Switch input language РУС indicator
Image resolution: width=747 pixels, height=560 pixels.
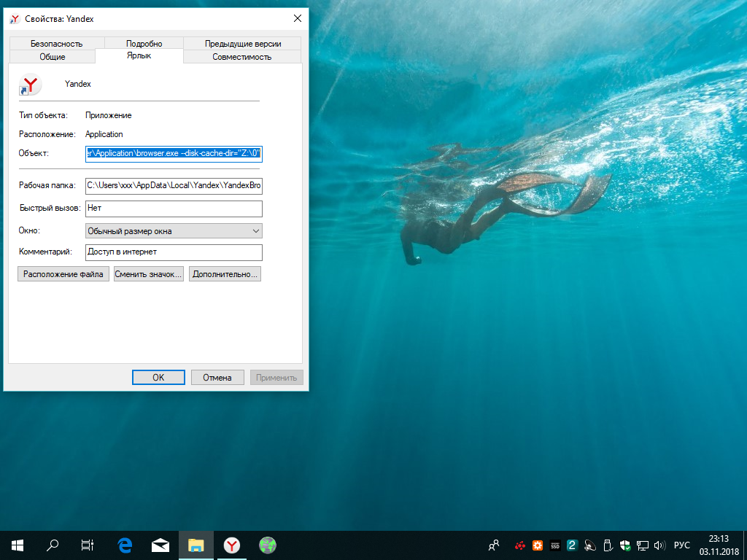point(682,545)
